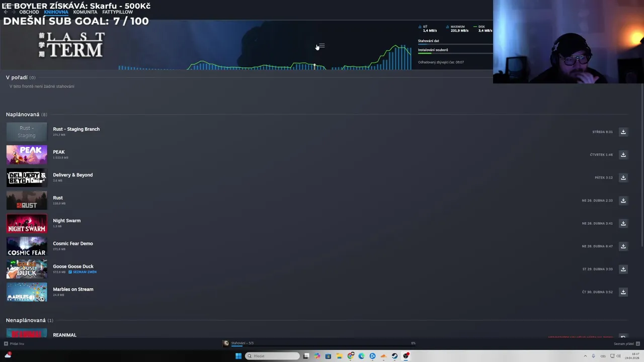Open the volume control in system tray
Image resolution: width=644 pixels, height=362 pixels.
click(618, 356)
